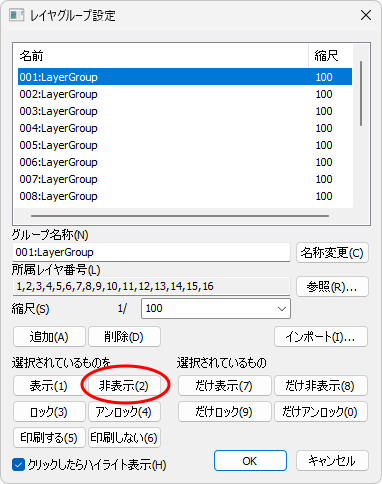Disable printing with 印刷しない(6)
This screenshot has width=382, height=484.
[x=124, y=437]
